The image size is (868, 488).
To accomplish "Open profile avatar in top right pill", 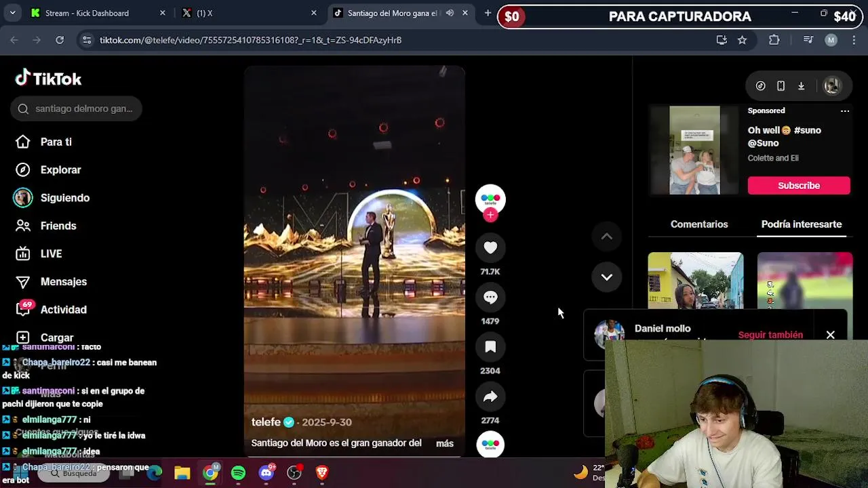I will [x=832, y=86].
